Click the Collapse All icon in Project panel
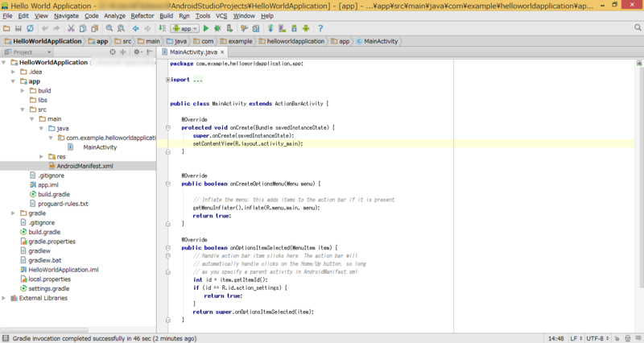Screen dimensions: 644x343 (x=123, y=52)
